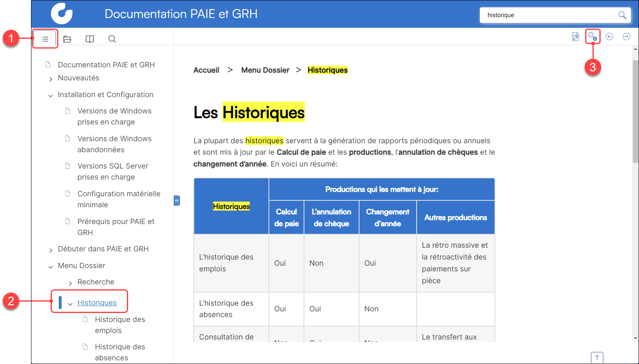
Task: Expand the Nouveautés tree node
Action: pos(51,79)
